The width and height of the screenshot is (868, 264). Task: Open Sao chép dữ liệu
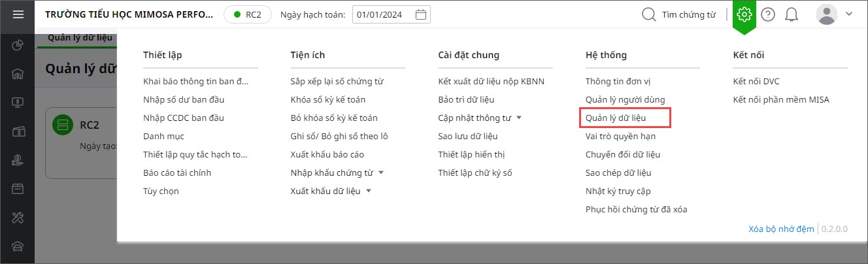tap(618, 173)
